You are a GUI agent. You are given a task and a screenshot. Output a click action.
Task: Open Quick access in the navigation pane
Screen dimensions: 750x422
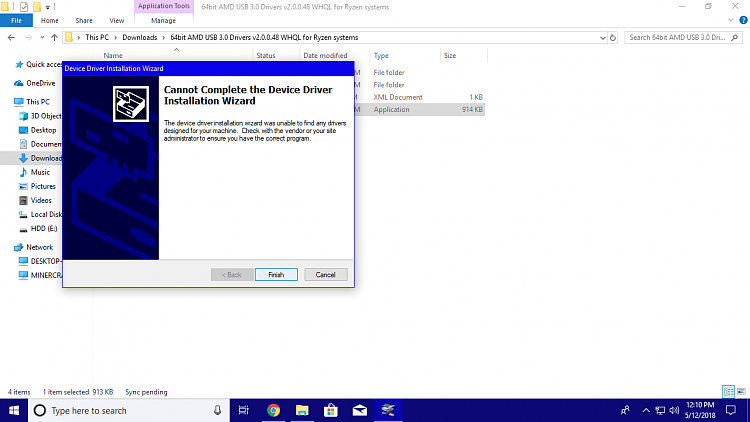[39, 64]
